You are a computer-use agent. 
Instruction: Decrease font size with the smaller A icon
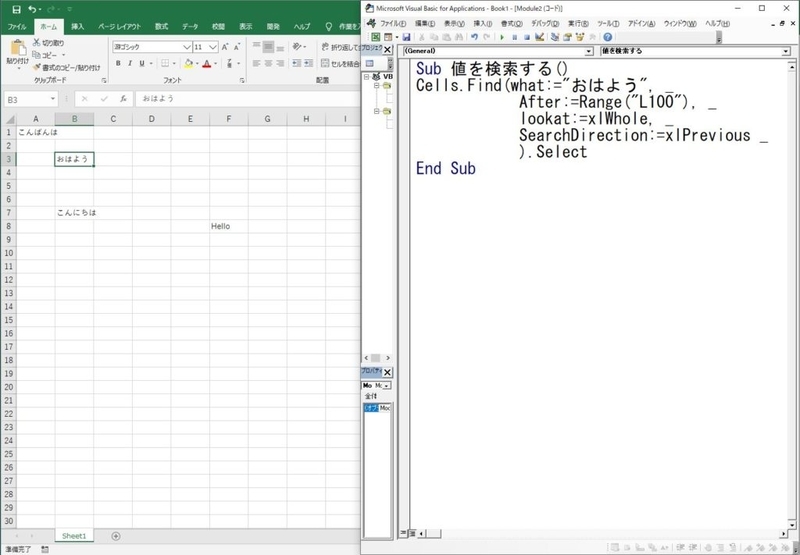[237, 47]
